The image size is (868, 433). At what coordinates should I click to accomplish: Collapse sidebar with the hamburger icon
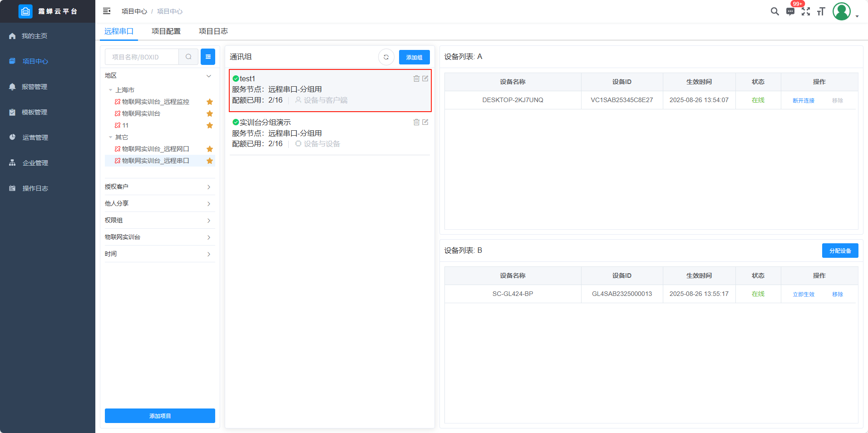tap(107, 11)
